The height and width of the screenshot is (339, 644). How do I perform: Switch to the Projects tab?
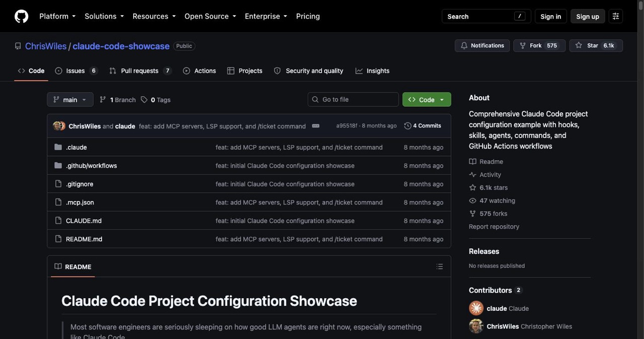pyautogui.click(x=245, y=71)
